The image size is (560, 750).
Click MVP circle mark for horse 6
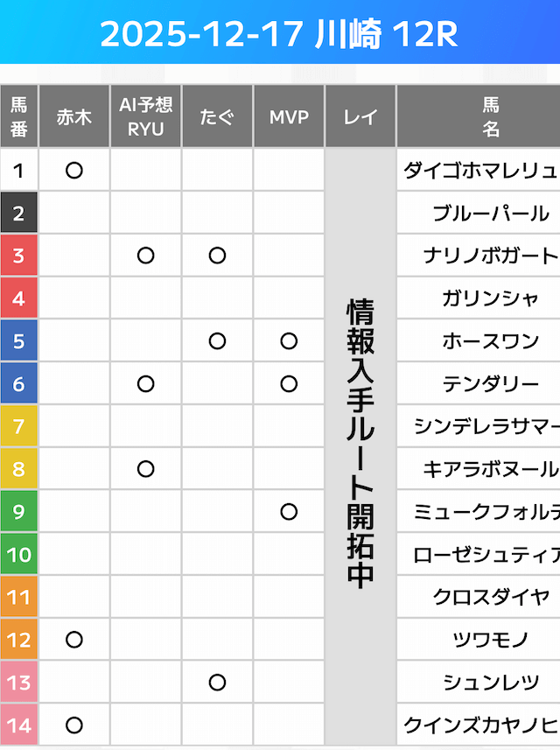[x=290, y=383]
